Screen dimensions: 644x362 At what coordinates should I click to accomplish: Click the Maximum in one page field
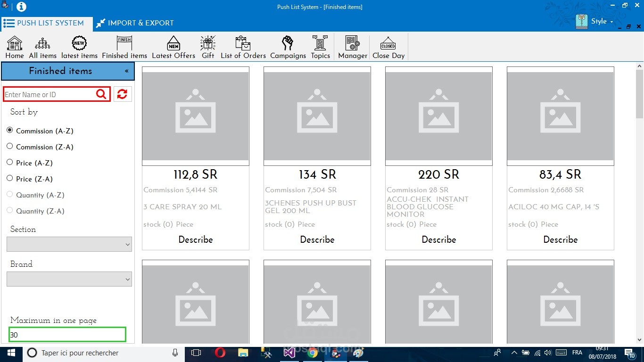pos(67,335)
